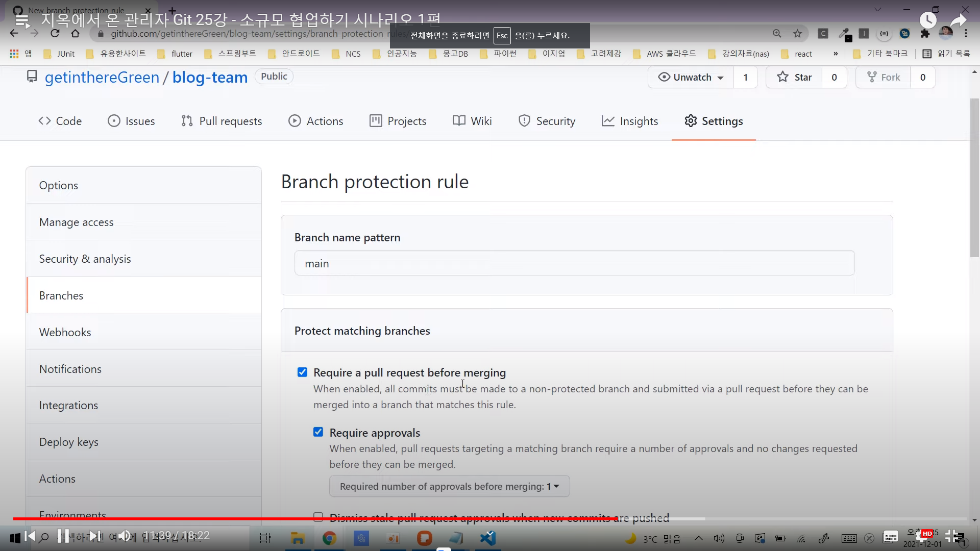Open the Code tab

pyautogui.click(x=60, y=121)
